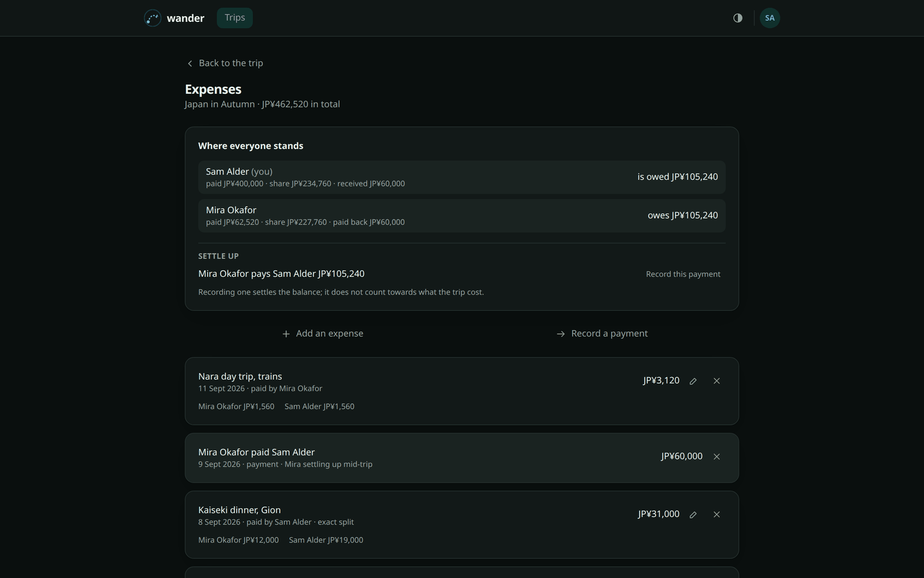Image resolution: width=924 pixels, height=578 pixels.
Task: Click the 'Where everyone stands' heading
Action: point(251,146)
